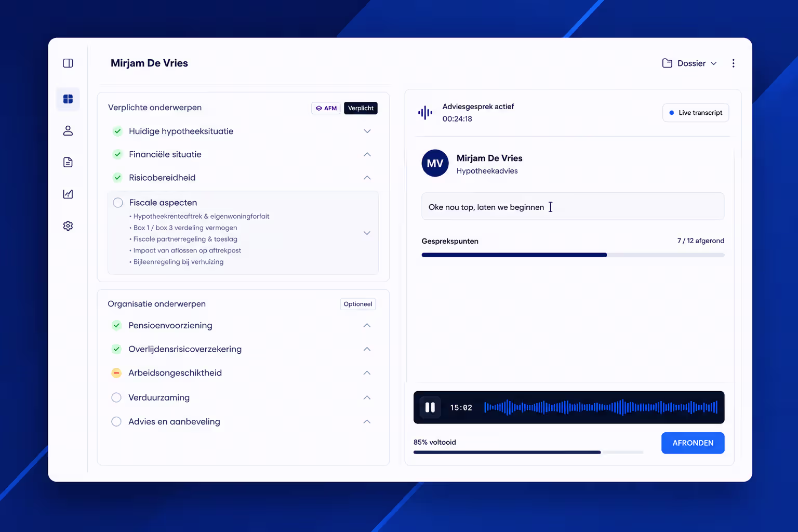
Task: Mark Advies en aanbeveling as completed
Action: [x=116, y=421]
